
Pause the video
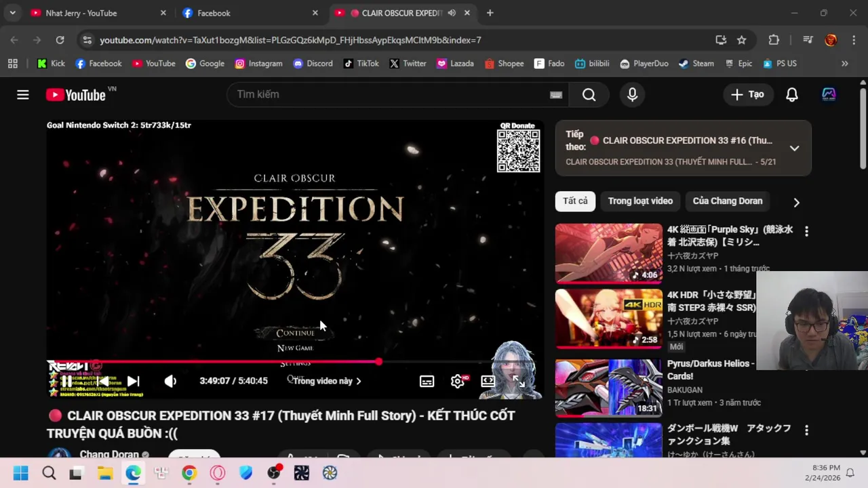click(66, 381)
